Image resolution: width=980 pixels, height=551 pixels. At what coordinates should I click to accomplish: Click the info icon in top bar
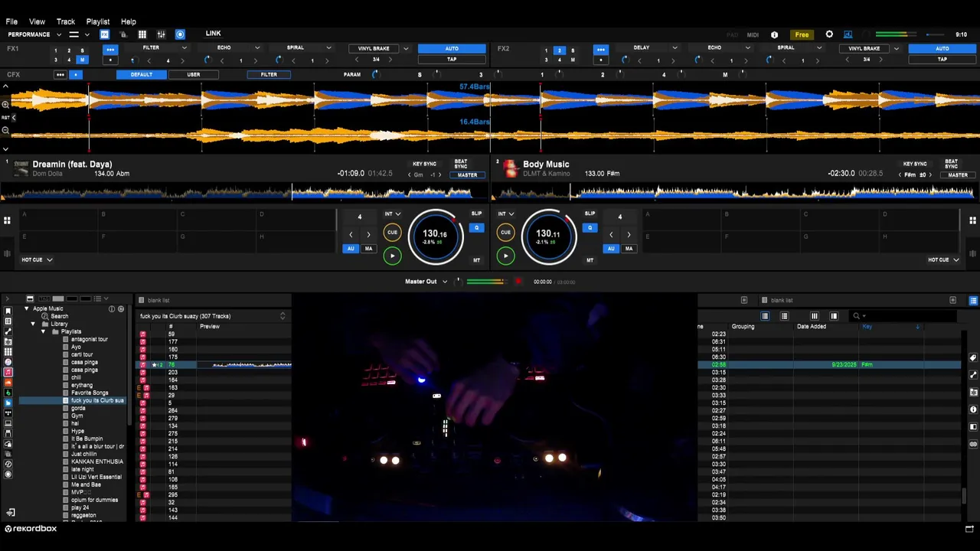coord(774,34)
